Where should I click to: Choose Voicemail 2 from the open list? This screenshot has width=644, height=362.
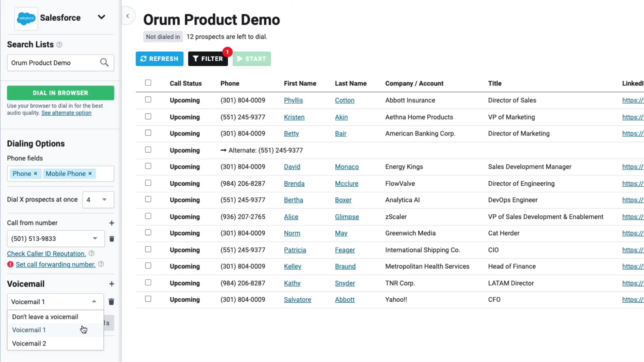click(x=29, y=344)
